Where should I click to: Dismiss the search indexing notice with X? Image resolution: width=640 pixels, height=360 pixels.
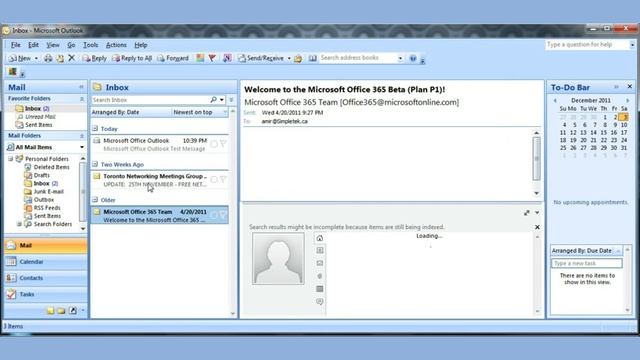[x=537, y=227]
